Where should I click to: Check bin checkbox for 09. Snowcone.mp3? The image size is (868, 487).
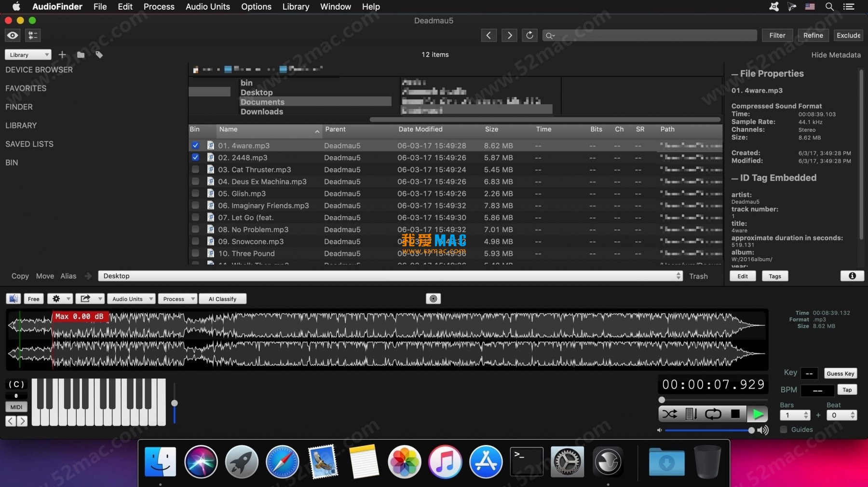pos(195,241)
